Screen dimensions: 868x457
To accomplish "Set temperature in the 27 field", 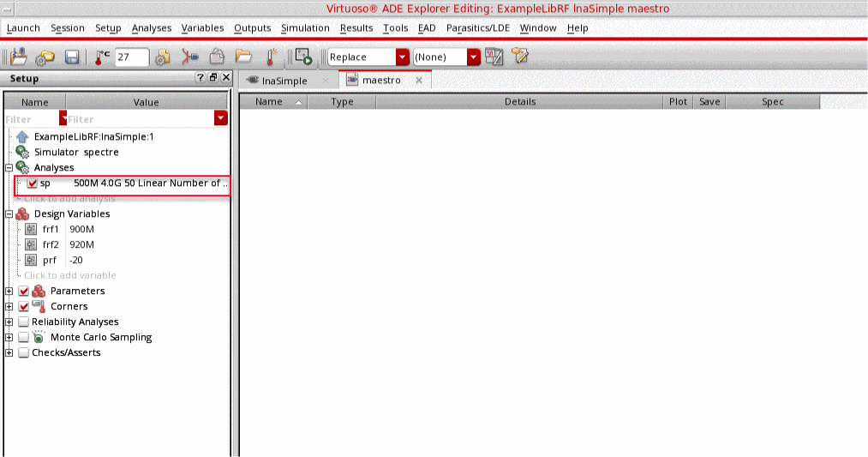I will tap(131, 57).
